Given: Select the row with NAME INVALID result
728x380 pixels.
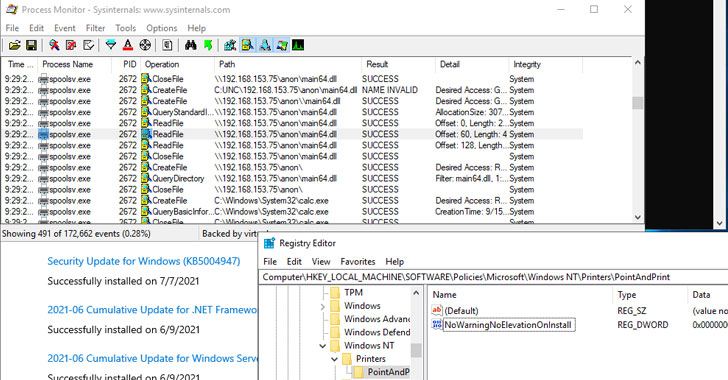Looking at the screenshot, I should [292, 90].
